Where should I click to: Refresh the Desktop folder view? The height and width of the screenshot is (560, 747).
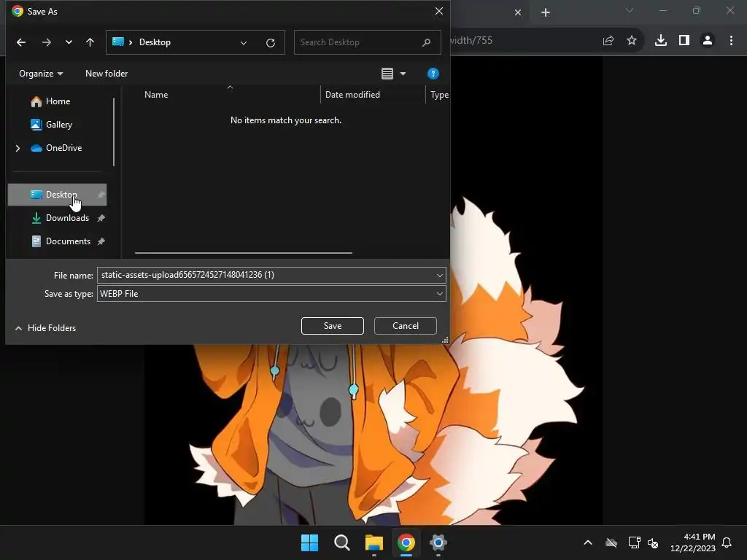tap(271, 43)
